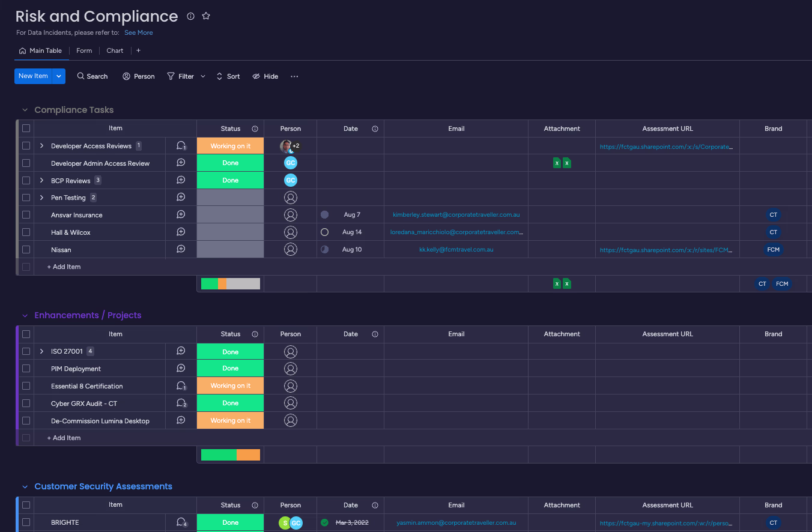Check the BRIGHTE row checkbox
This screenshot has height=532, width=812.
click(26, 522)
